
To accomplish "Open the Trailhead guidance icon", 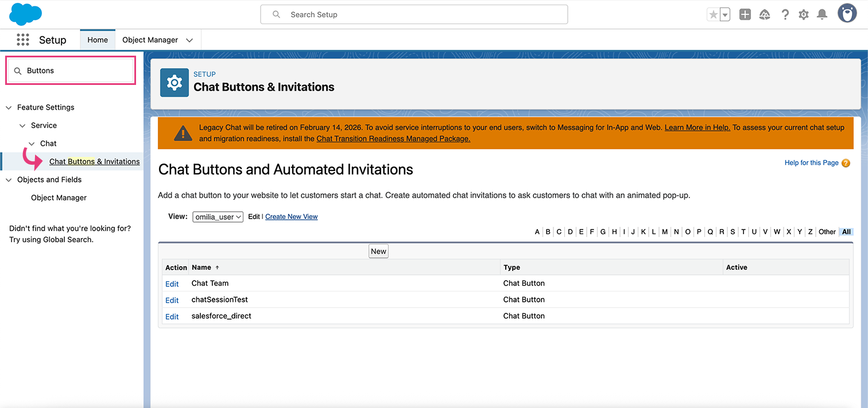I will click(x=765, y=15).
